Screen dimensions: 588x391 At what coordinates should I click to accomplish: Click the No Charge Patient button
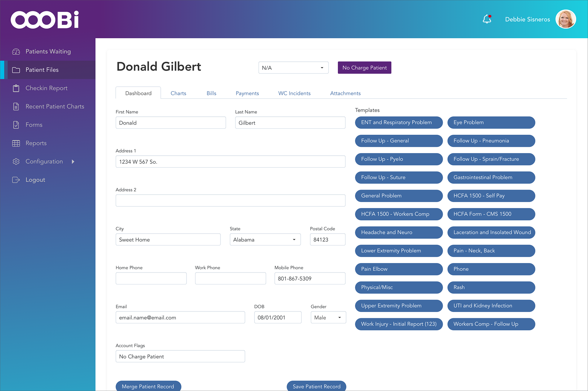click(x=364, y=68)
